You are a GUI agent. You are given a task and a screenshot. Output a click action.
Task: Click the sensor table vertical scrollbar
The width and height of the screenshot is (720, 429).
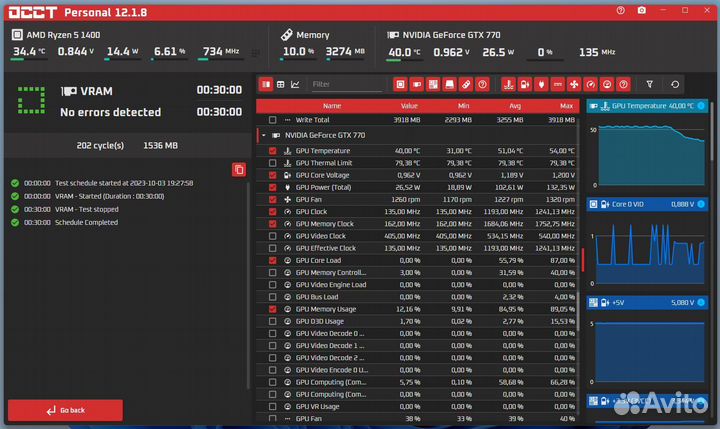pyautogui.click(x=581, y=260)
